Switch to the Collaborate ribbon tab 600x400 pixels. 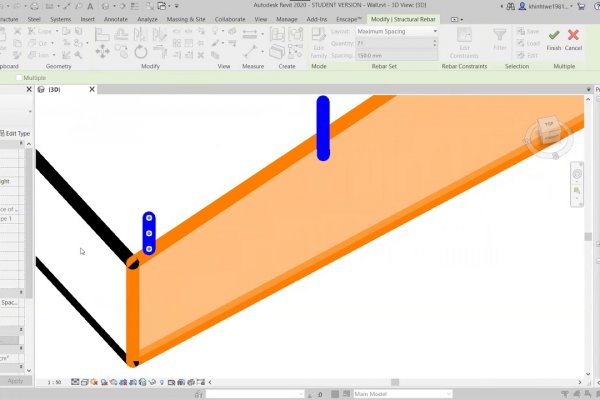coord(230,19)
